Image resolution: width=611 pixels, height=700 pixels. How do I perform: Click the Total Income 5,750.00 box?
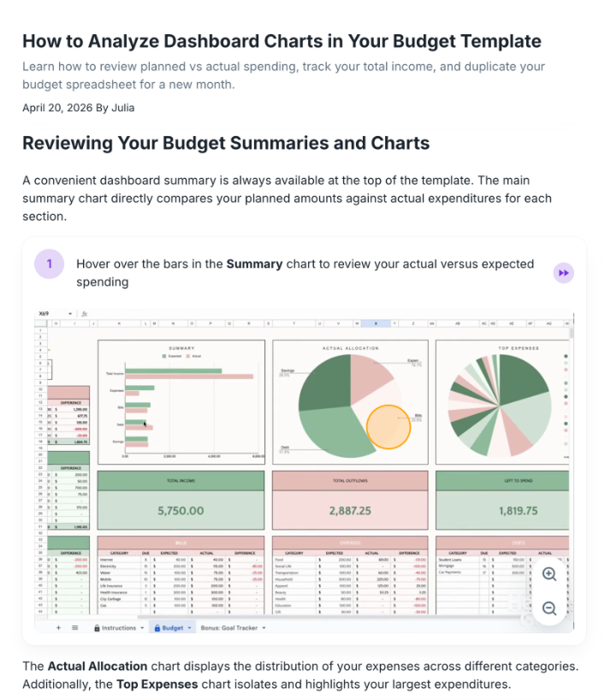[x=181, y=500]
